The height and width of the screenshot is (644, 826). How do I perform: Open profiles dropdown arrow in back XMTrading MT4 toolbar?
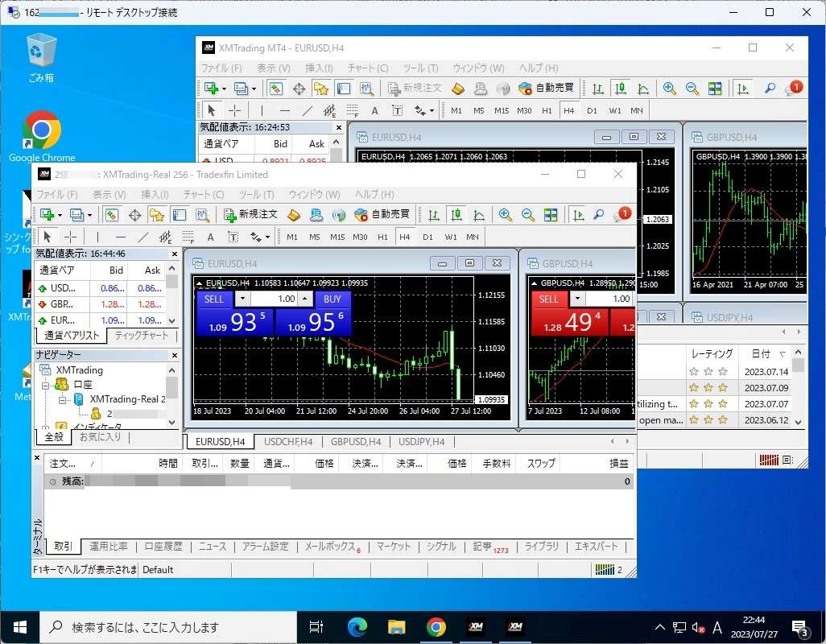pyautogui.click(x=254, y=89)
